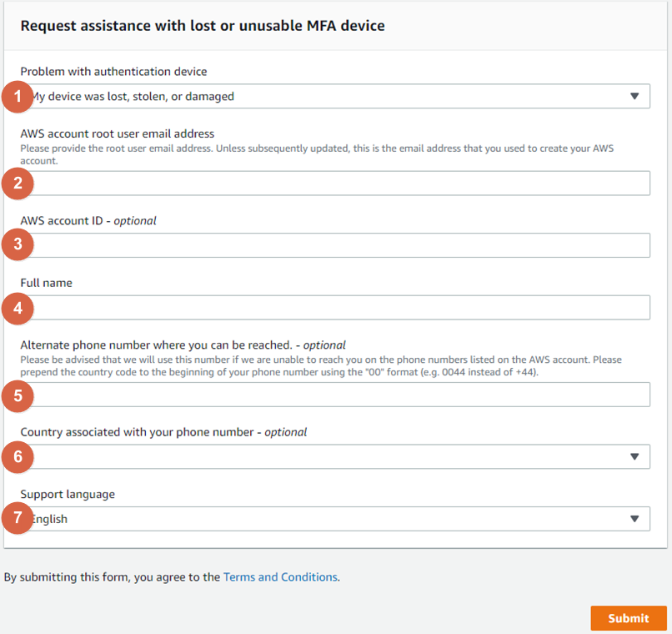Open the Support language dropdown
The image size is (672, 634).
pyautogui.click(x=335, y=519)
